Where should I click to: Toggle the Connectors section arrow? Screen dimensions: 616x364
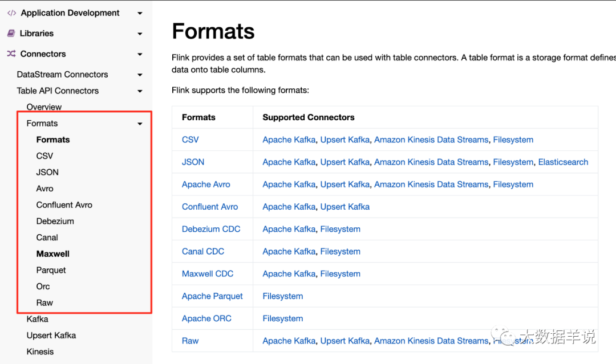(140, 54)
